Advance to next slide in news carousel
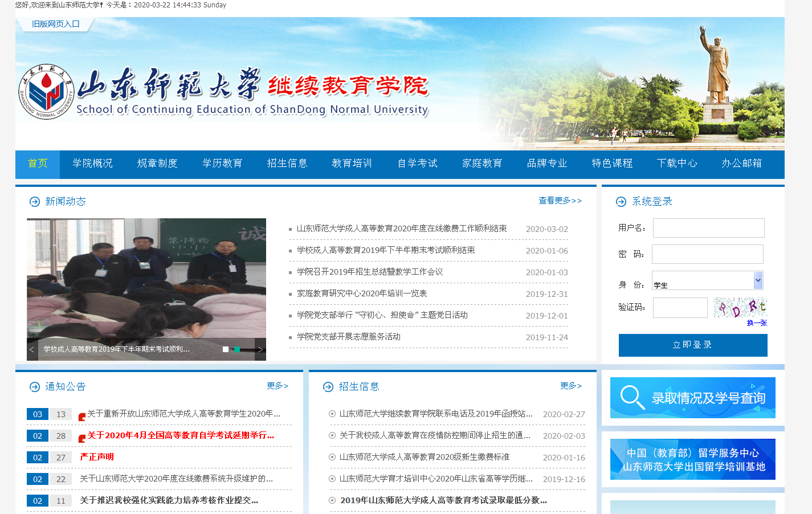812x514 pixels. click(260, 349)
